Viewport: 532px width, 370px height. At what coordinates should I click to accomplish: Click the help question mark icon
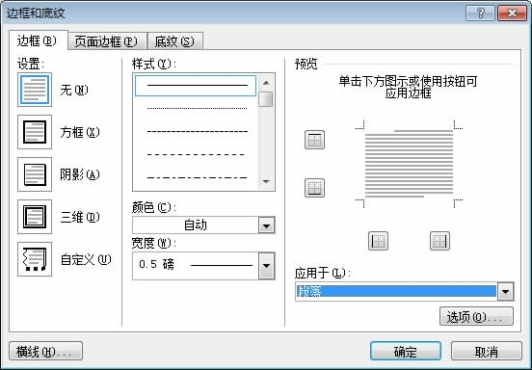click(480, 13)
